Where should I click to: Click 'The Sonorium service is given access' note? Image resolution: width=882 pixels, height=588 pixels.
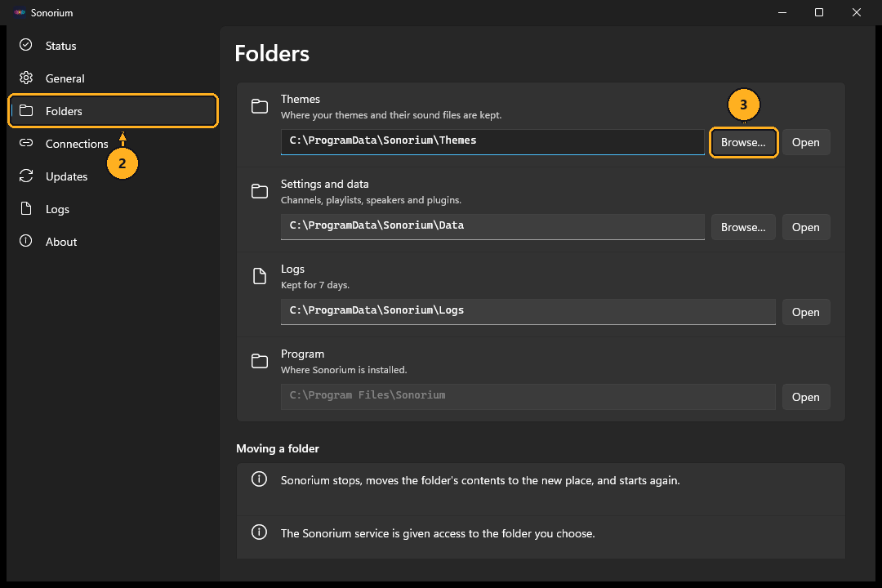pyautogui.click(x=438, y=533)
